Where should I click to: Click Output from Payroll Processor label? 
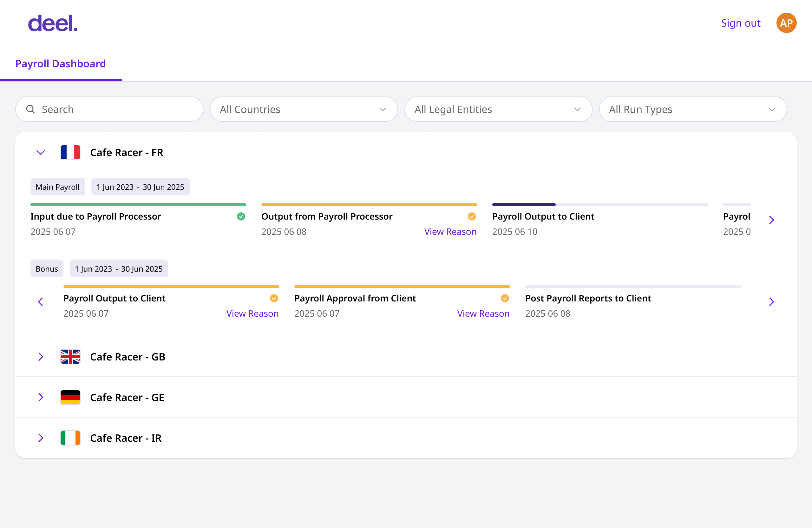[x=327, y=216]
